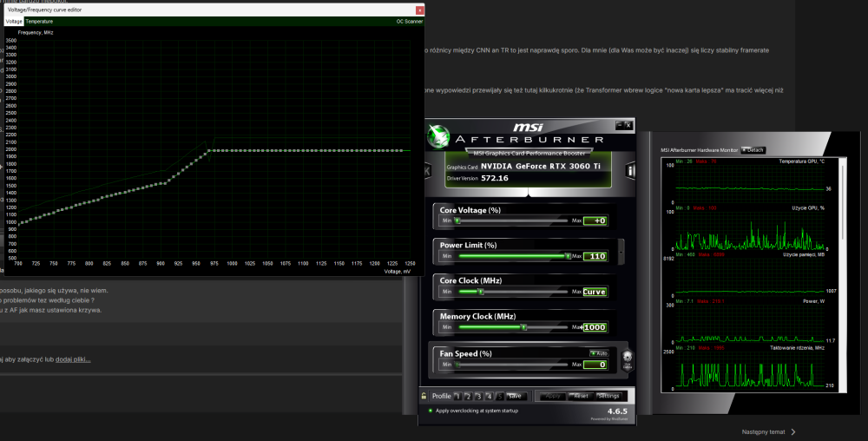Minimize the MSI Afterburner window
Viewport: 868px width, 441px height.
(619, 125)
